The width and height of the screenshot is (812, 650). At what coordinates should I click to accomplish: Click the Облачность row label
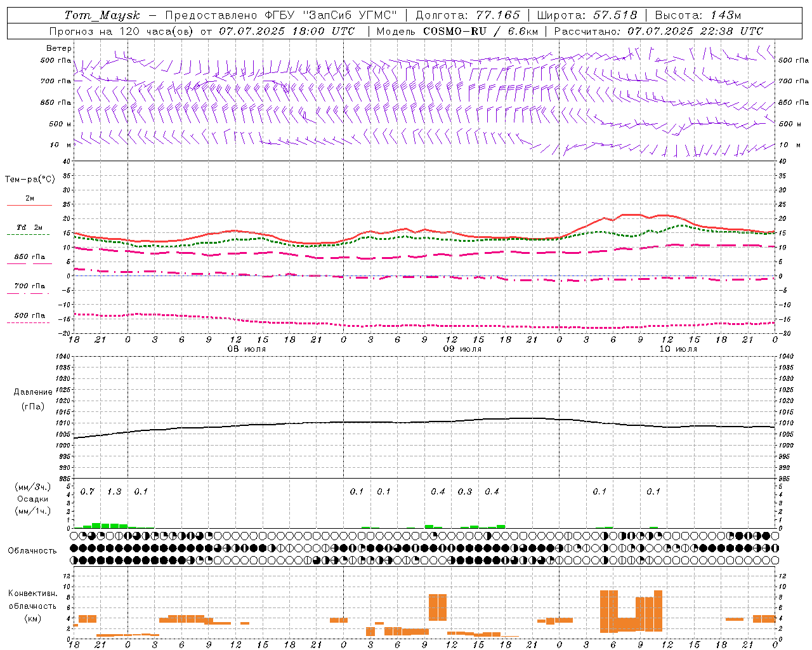click(32, 551)
